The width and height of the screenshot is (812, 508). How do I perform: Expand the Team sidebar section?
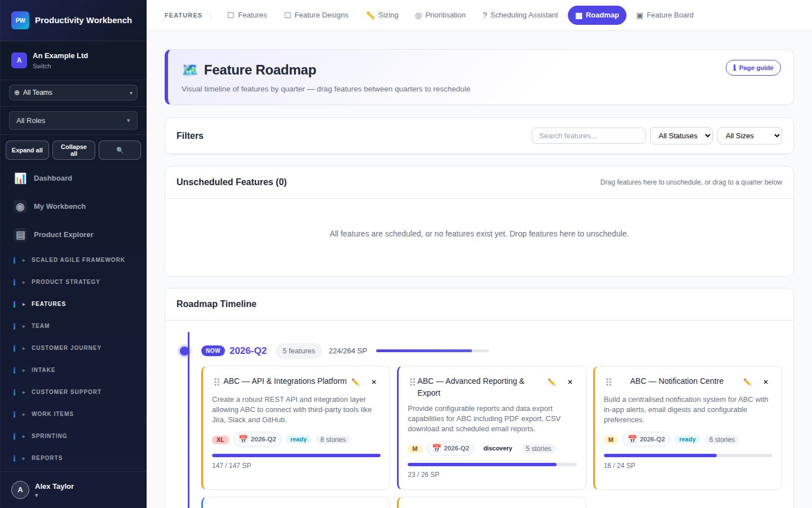(73, 326)
